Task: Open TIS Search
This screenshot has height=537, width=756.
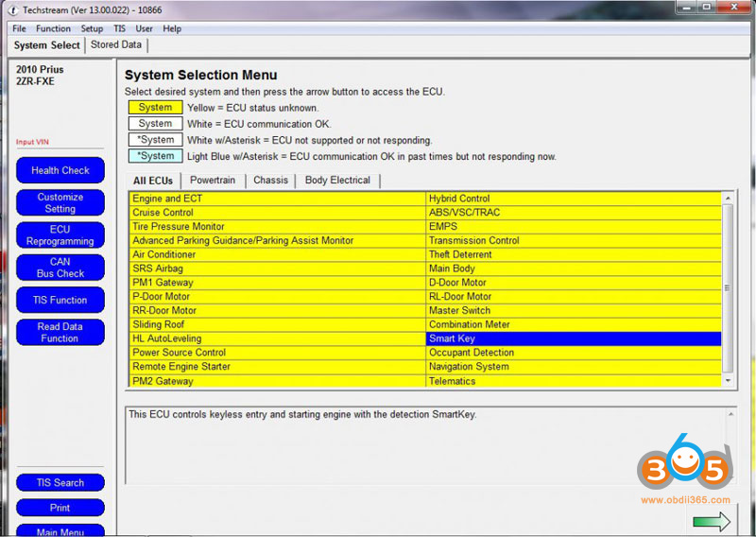Action: pyautogui.click(x=60, y=482)
